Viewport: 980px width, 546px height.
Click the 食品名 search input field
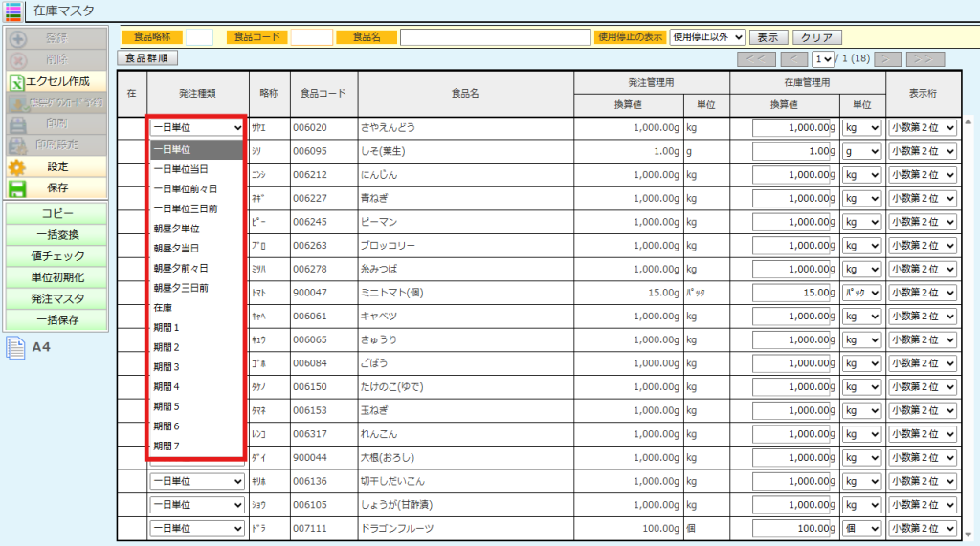coord(495,37)
